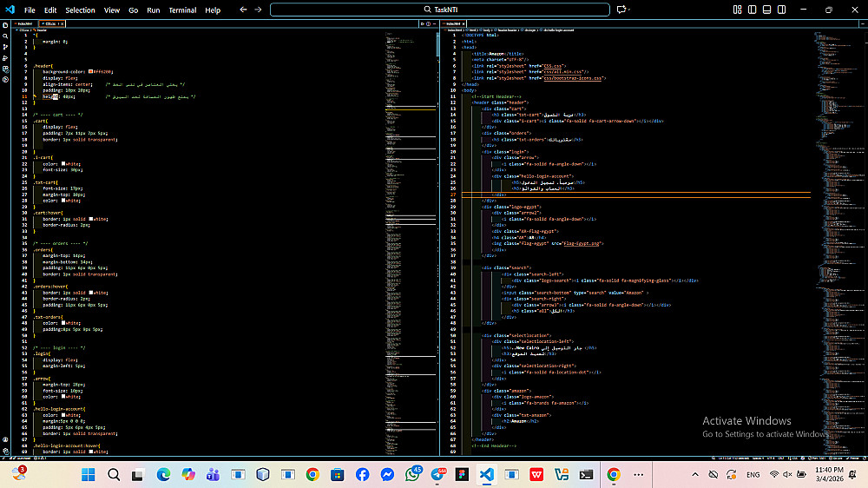
Task: Click the Go Forward navigation arrow
Action: [x=258, y=10]
